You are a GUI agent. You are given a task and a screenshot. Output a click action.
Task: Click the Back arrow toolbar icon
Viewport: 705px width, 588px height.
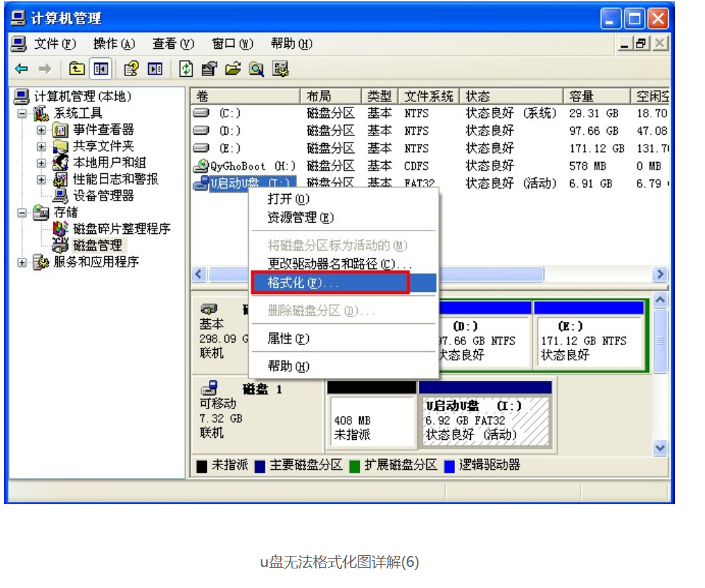click(x=22, y=68)
